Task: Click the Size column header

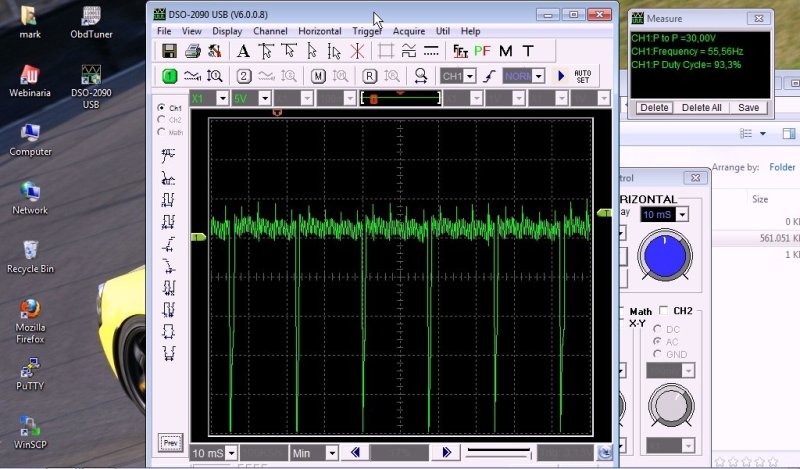Action: point(760,199)
